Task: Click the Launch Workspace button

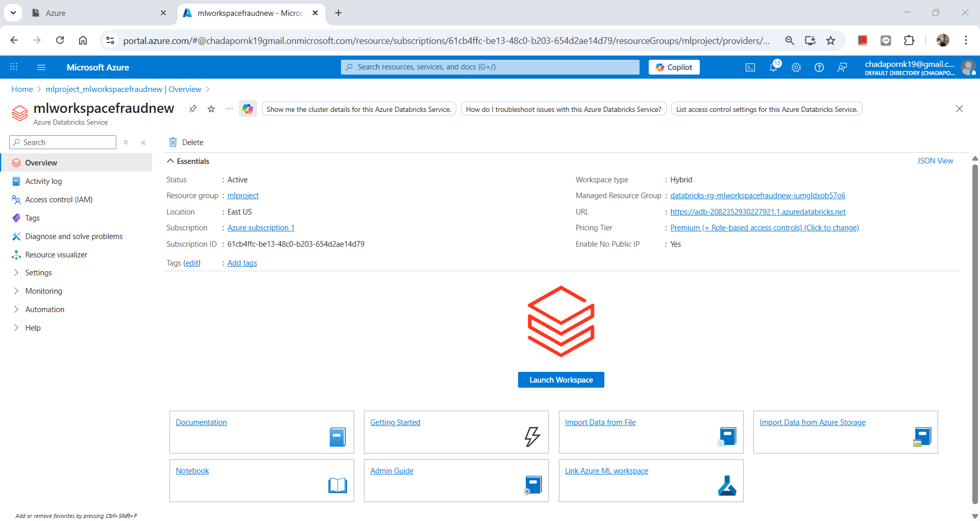Action: pyautogui.click(x=561, y=380)
